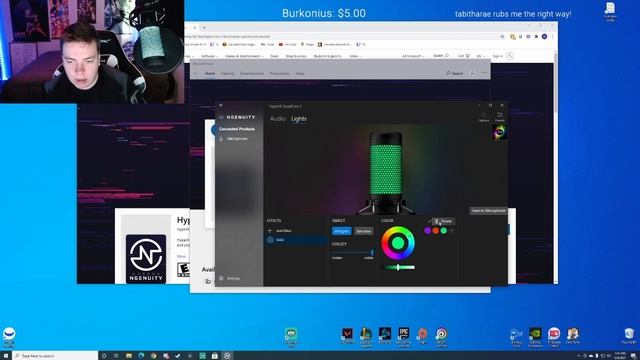Click Save to Microphone button
Screen dimensions: 640x360
[488, 211]
